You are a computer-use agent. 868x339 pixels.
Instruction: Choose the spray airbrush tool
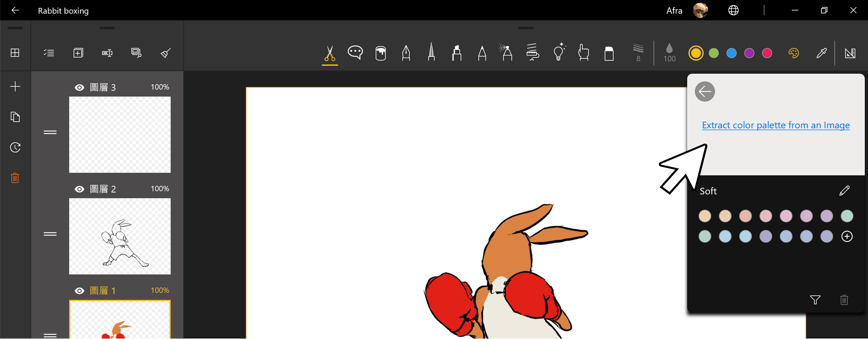coord(506,53)
